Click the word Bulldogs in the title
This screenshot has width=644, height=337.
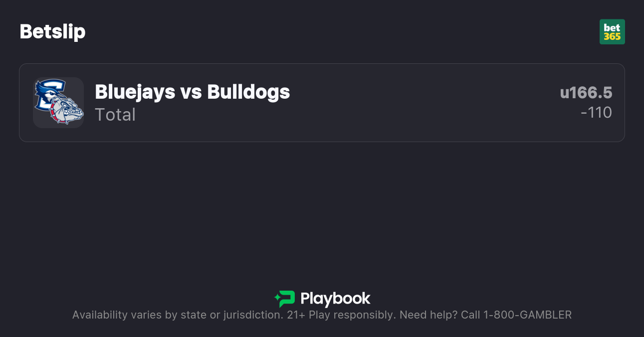(x=248, y=92)
